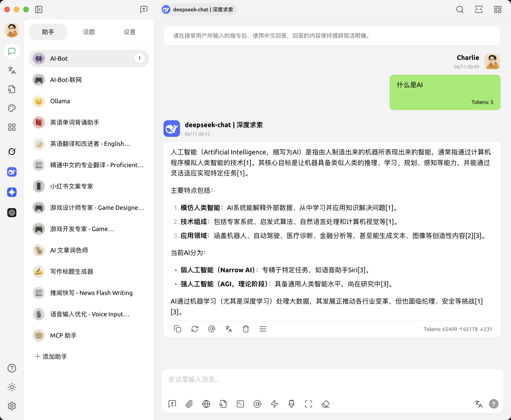Click the new topic icon in title bar
The height and width of the screenshot is (420, 511).
tap(144, 9)
